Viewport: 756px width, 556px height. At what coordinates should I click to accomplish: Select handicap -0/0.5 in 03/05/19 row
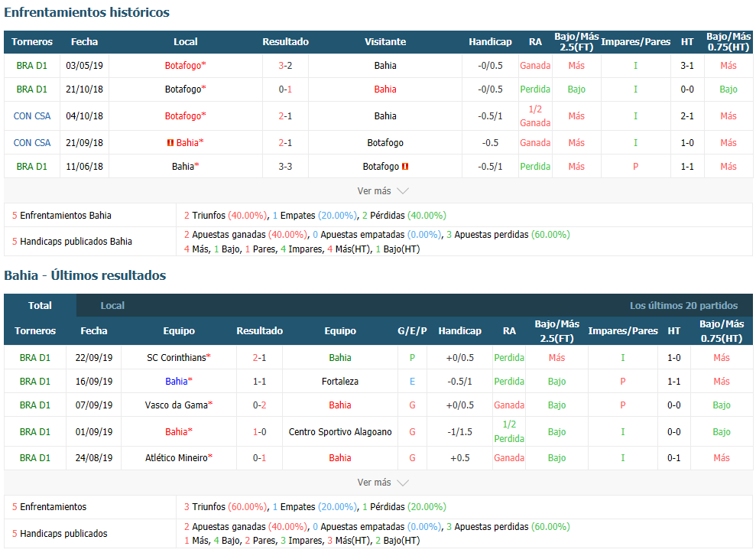pyautogui.click(x=490, y=66)
